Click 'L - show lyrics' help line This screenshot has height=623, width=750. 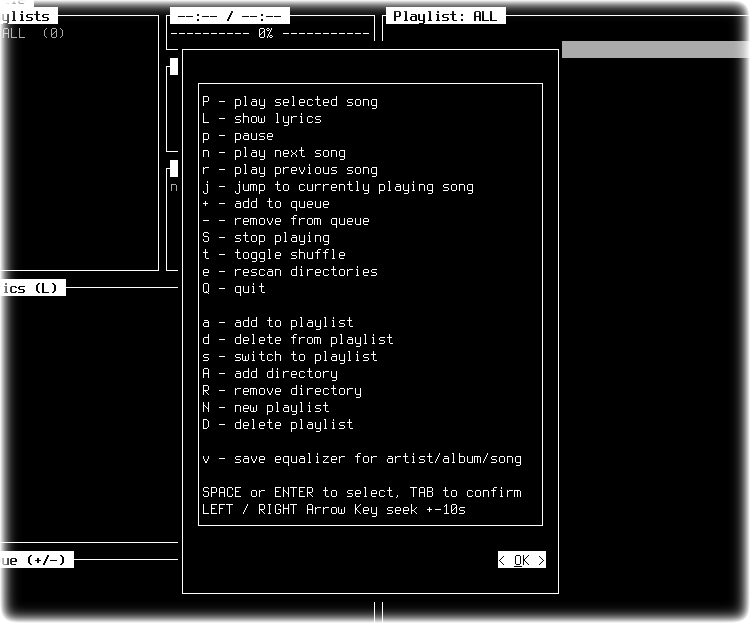pyautogui.click(x=262, y=118)
